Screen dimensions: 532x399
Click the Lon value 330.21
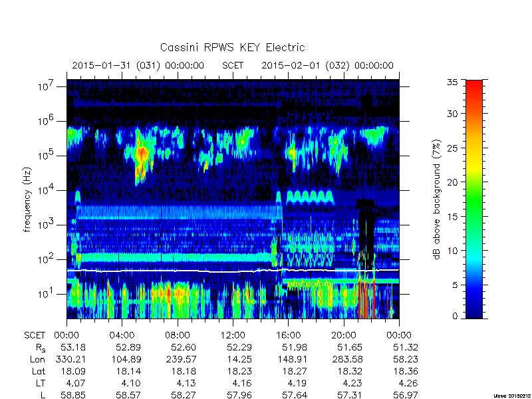(70, 360)
